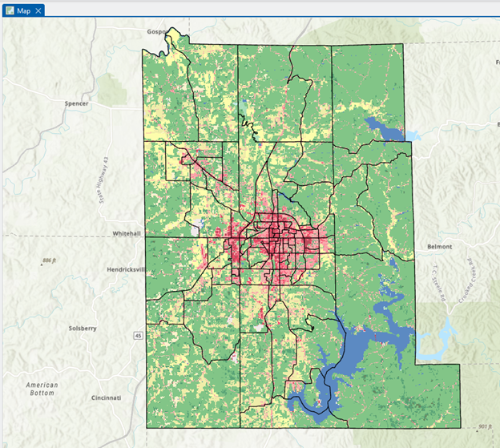Click the Gosport label at top of map

[155, 32]
